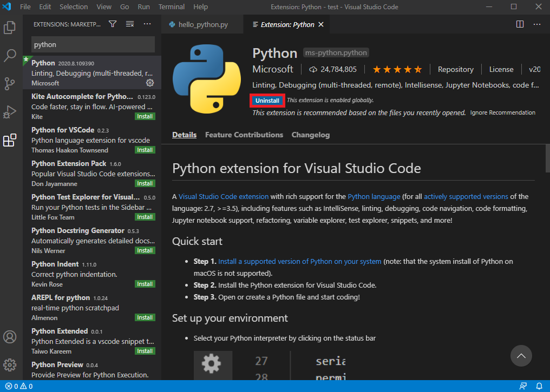
Task: Open the Explorer view in activity bar
Action: point(10,28)
